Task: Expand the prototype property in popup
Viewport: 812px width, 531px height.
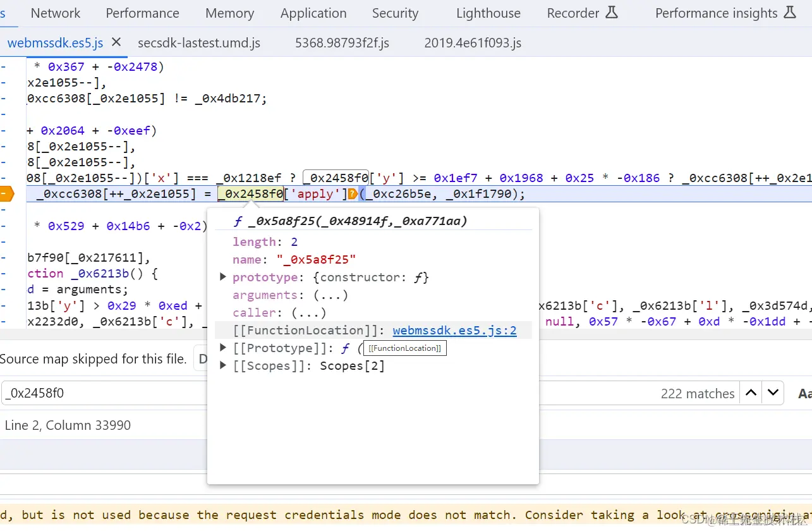Action: click(223, 277)
